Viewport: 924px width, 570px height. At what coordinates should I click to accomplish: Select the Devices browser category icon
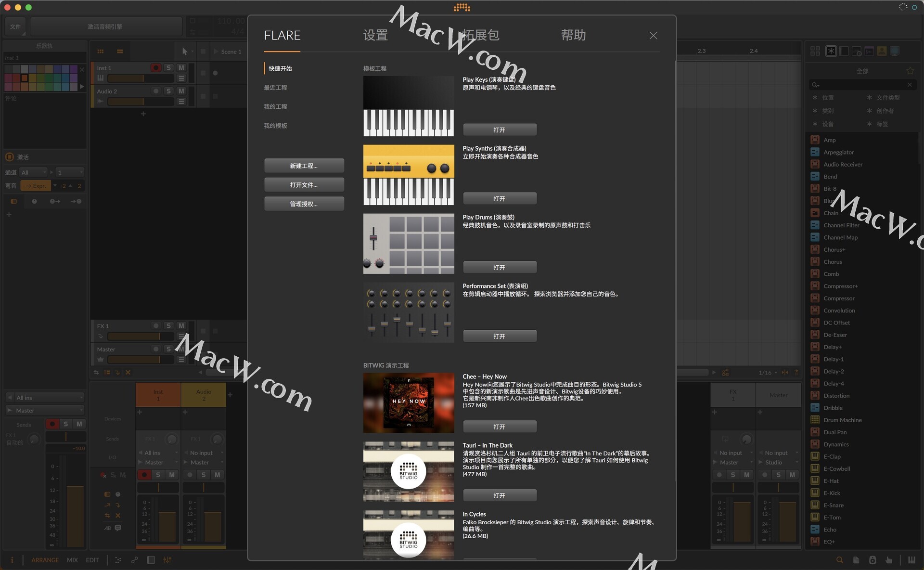coord(844,51)
